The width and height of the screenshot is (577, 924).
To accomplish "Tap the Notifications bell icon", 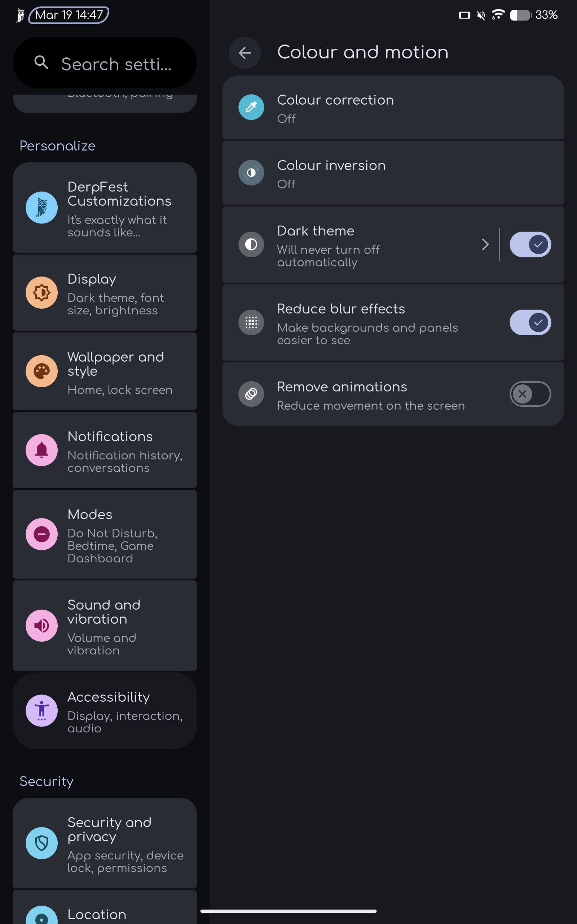I will (x=41, y=450).
